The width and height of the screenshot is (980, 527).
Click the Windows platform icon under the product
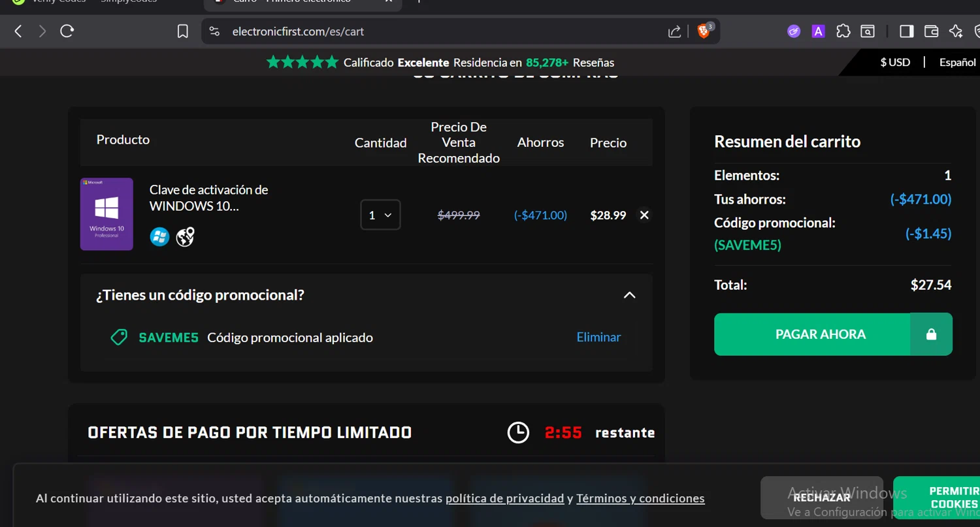point(159,236)
